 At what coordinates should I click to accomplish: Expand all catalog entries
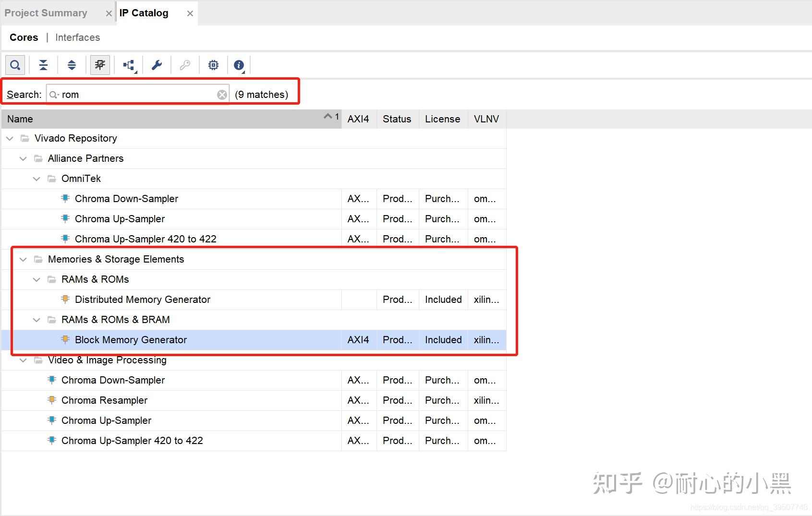pos(72,65)
